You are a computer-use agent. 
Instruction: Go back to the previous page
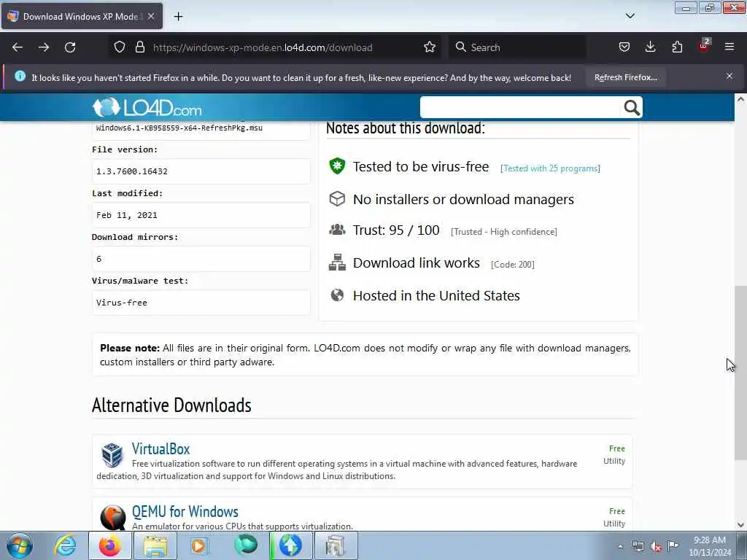[x=18, y=47]
